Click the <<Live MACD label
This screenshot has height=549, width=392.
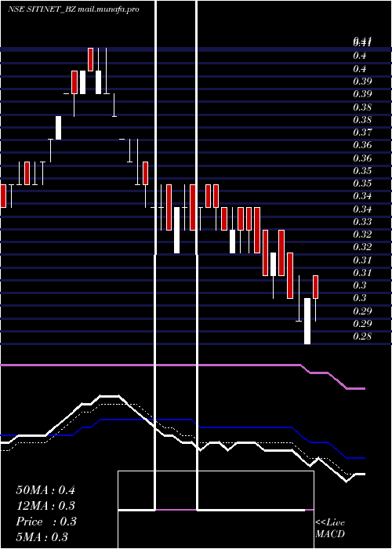(x=330, y=529)
